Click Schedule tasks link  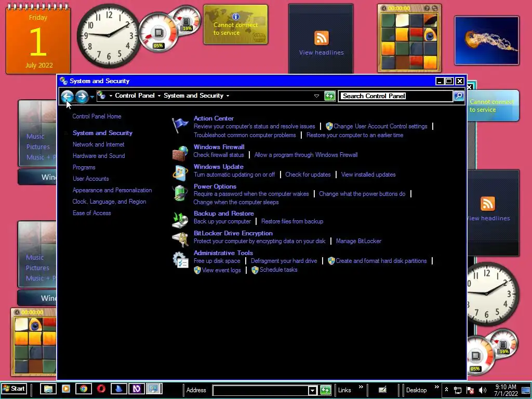[278, 270]
